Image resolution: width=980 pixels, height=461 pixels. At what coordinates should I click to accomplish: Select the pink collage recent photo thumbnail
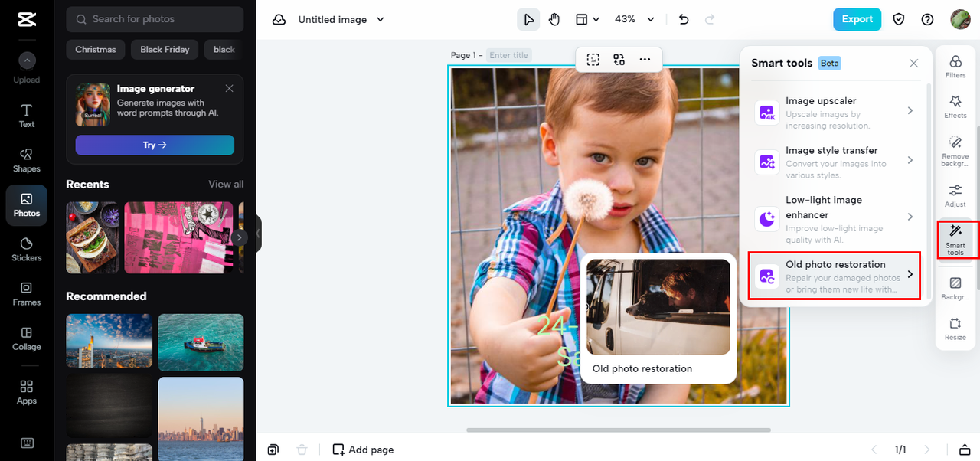tap(178, 237)
